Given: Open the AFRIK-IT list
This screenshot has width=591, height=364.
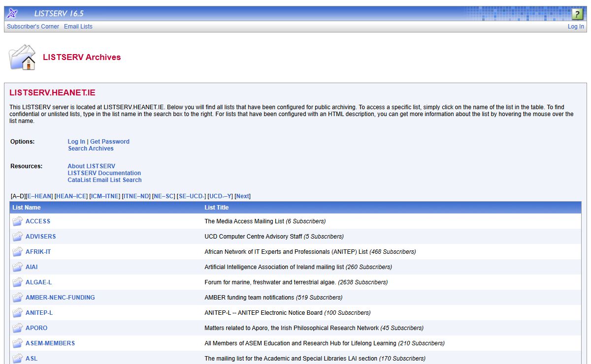Looking at the screenshot, I should 38,252.
